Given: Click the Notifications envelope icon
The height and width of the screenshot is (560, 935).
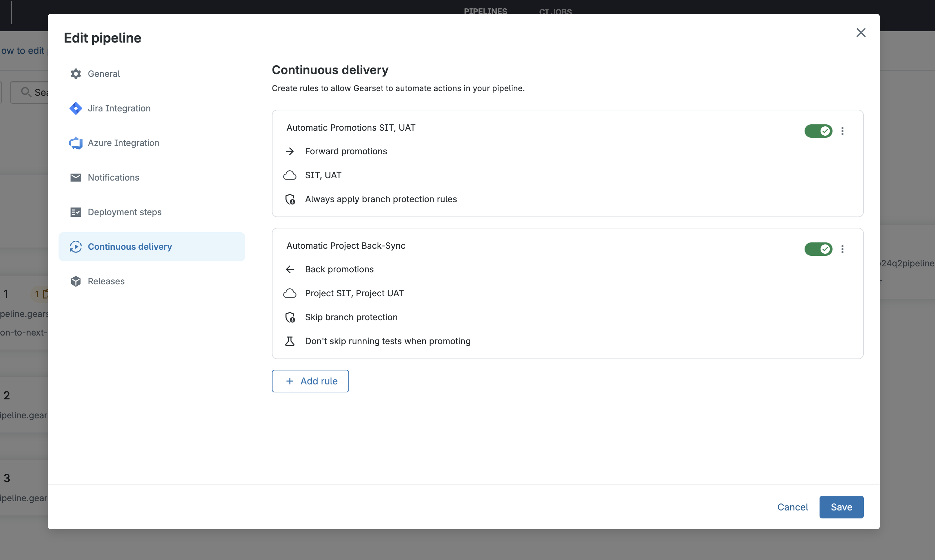Looking at the screenshot, I should click(x=76, y=177).
